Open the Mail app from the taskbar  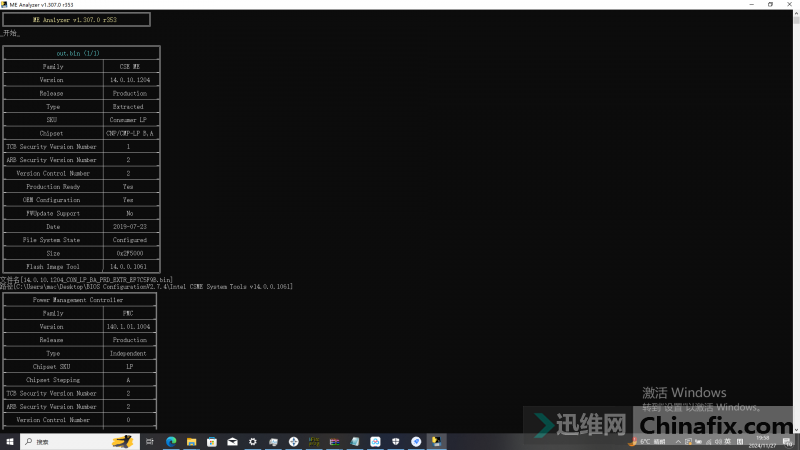pyautogui.click(x=232, y=442)
